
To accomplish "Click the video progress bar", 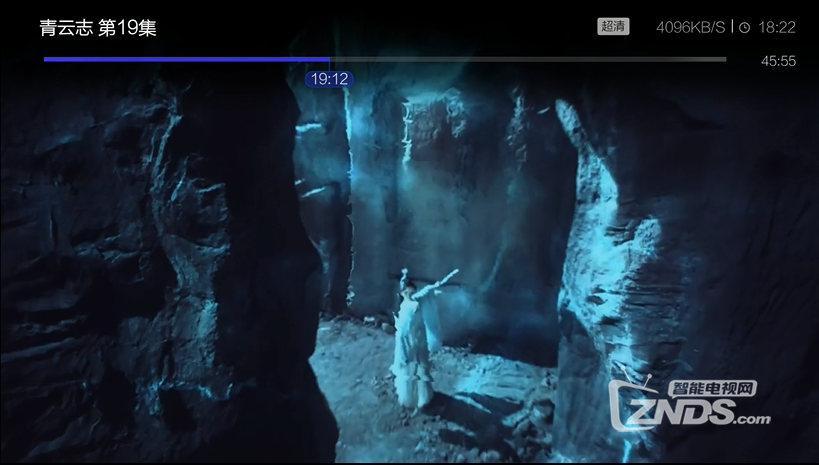I will coord(385,60).
